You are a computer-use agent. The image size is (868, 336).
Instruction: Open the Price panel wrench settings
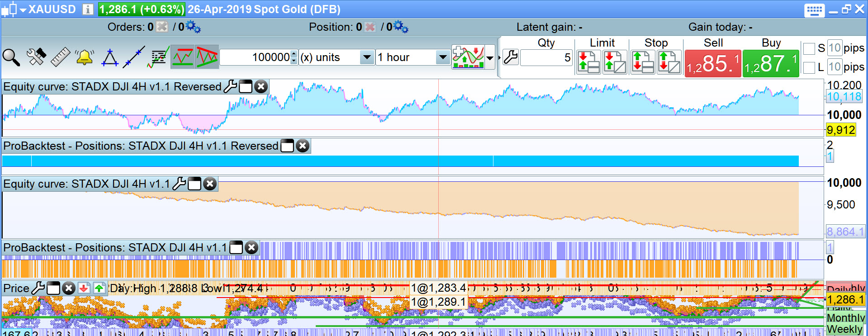coord(38,288)
